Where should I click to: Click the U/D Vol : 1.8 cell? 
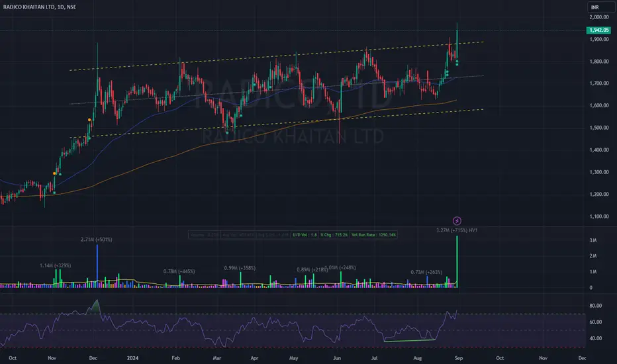[x=305, y=235]
